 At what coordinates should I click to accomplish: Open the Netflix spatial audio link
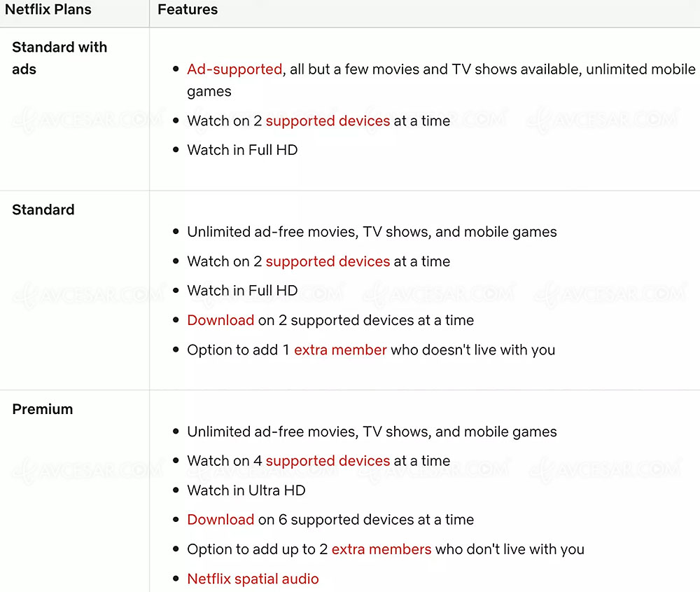[253, 579]
